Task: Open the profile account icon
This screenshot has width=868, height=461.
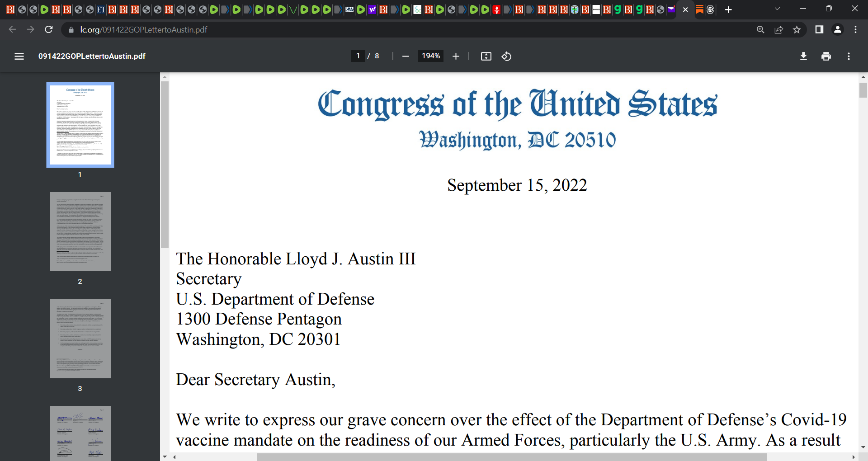Action: coord(837,29)
